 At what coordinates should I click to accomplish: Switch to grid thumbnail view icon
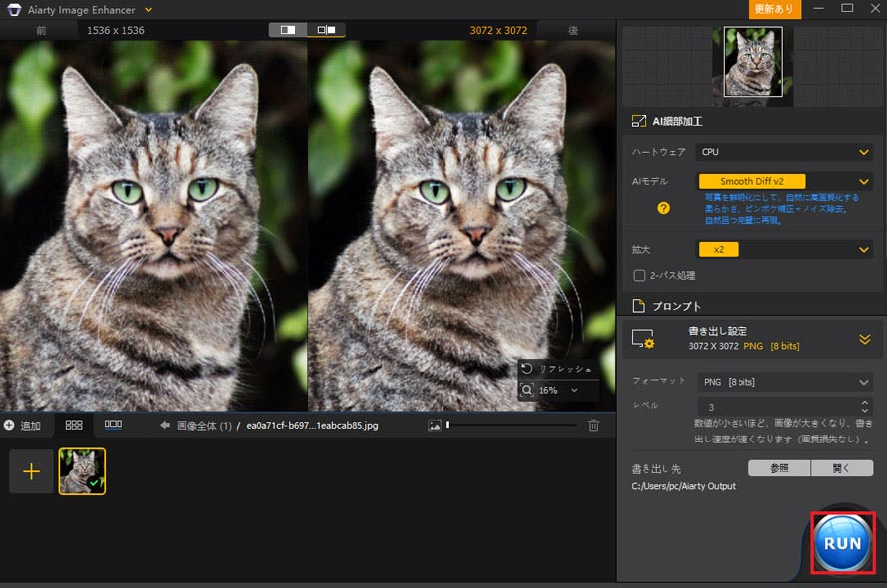click(x=74, y=425)
